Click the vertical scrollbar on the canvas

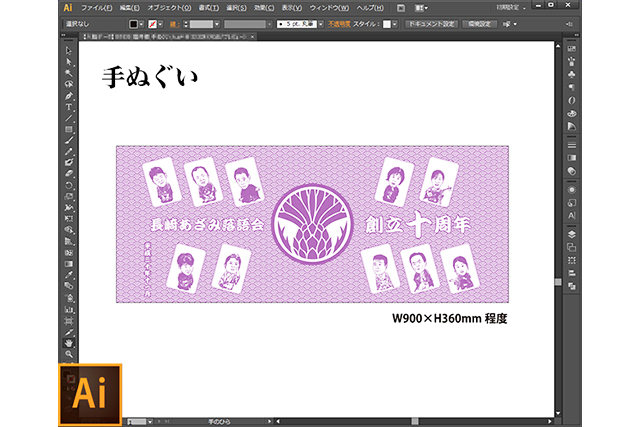point(559,200)
